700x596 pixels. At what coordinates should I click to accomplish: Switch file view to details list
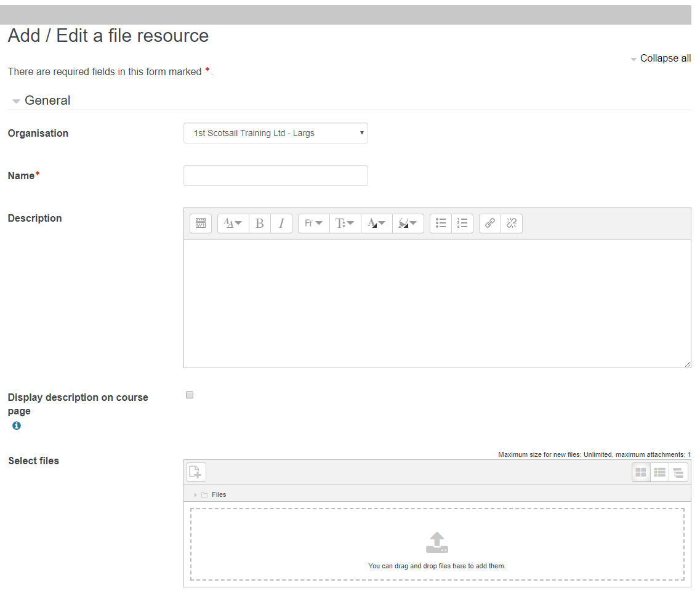point(660,472)
